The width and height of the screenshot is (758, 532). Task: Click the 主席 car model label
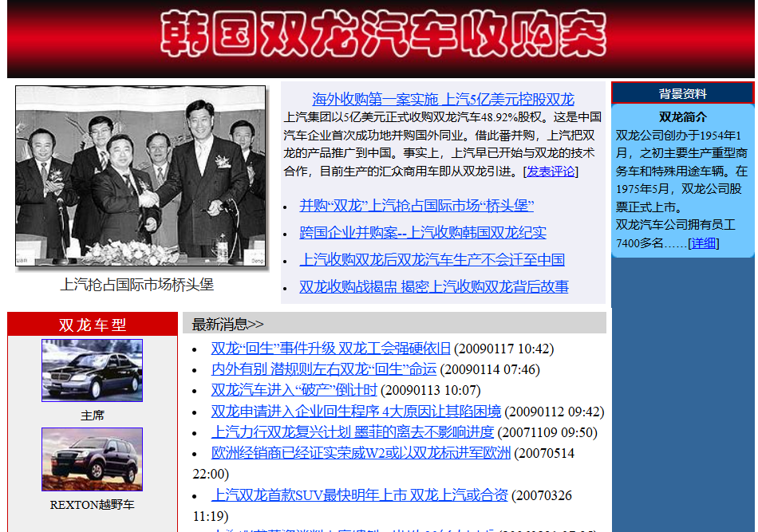pyautogui.click(x=92, y=416)
